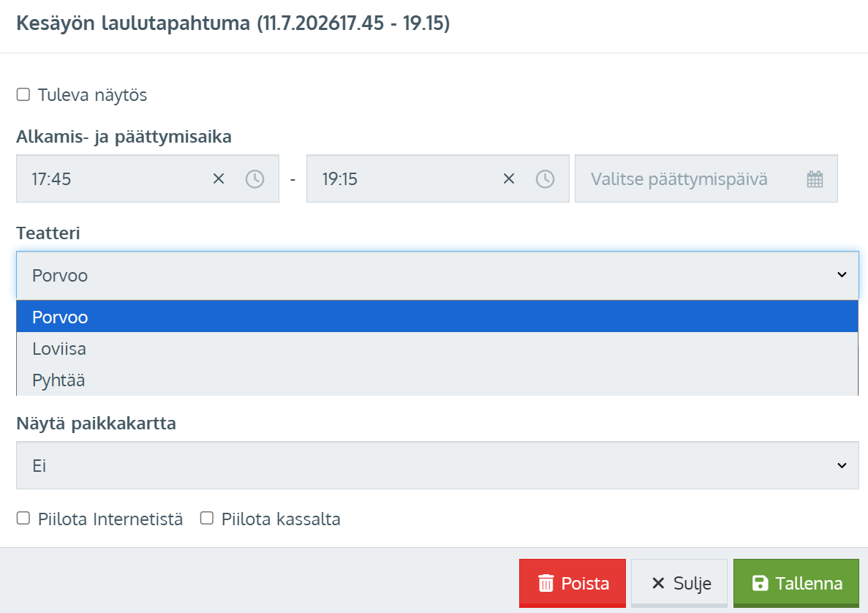Focus the start time field 17:45
This screenshot has width=868, height=613.
pos(110,179)
